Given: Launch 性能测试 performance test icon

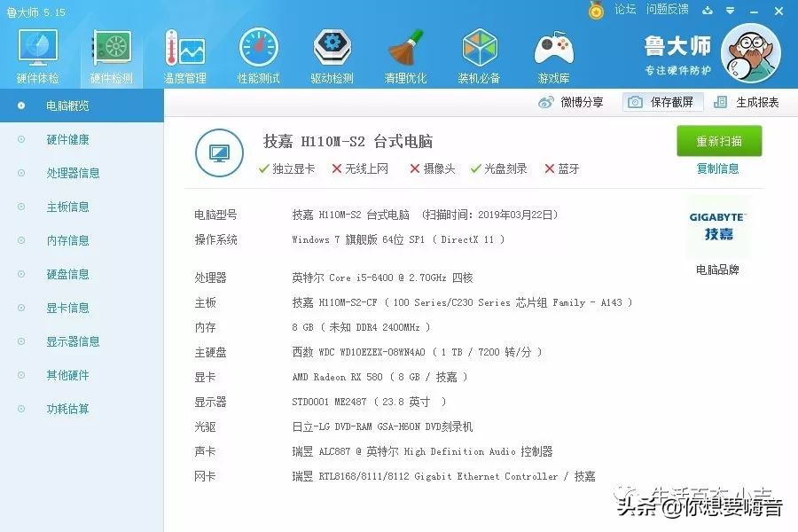Looking at the screenshot, I should point(256,44).
